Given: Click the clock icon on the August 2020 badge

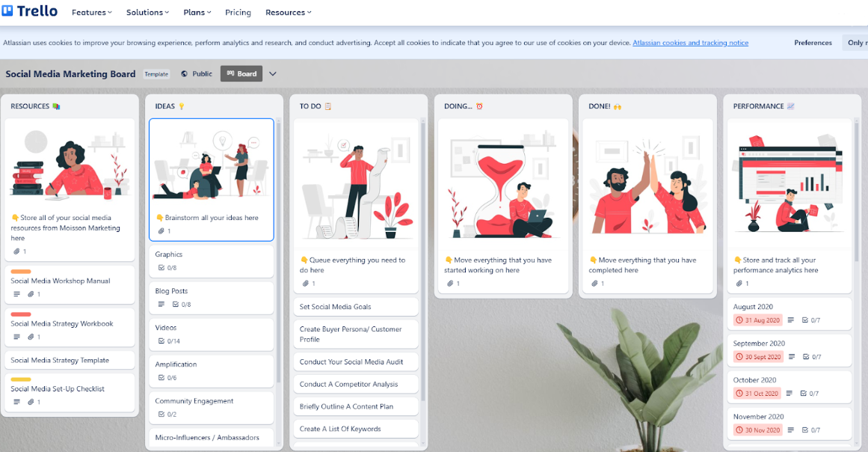Looking at the screenshot, I should (739, 320).
